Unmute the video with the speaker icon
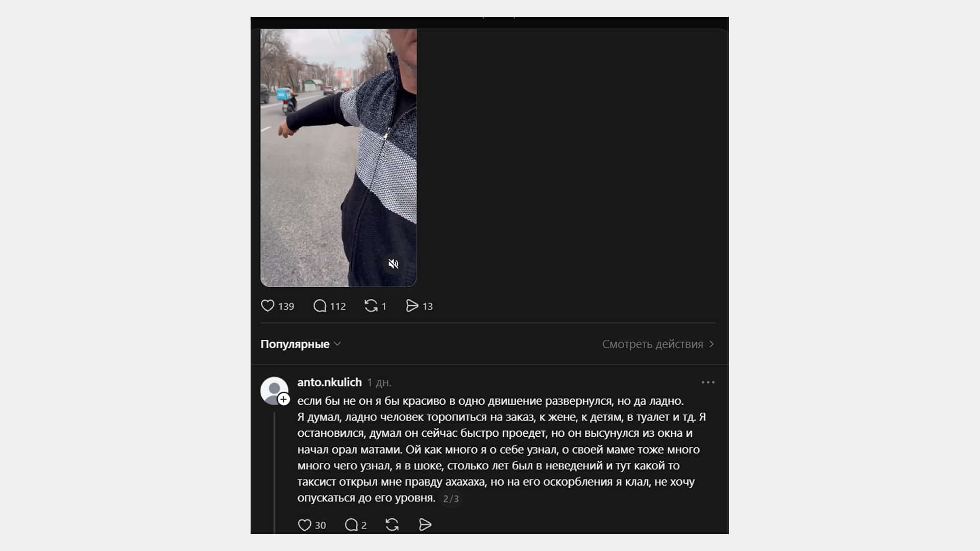The height and width of the screenshot is (551, 980). (x=393, y=264)
